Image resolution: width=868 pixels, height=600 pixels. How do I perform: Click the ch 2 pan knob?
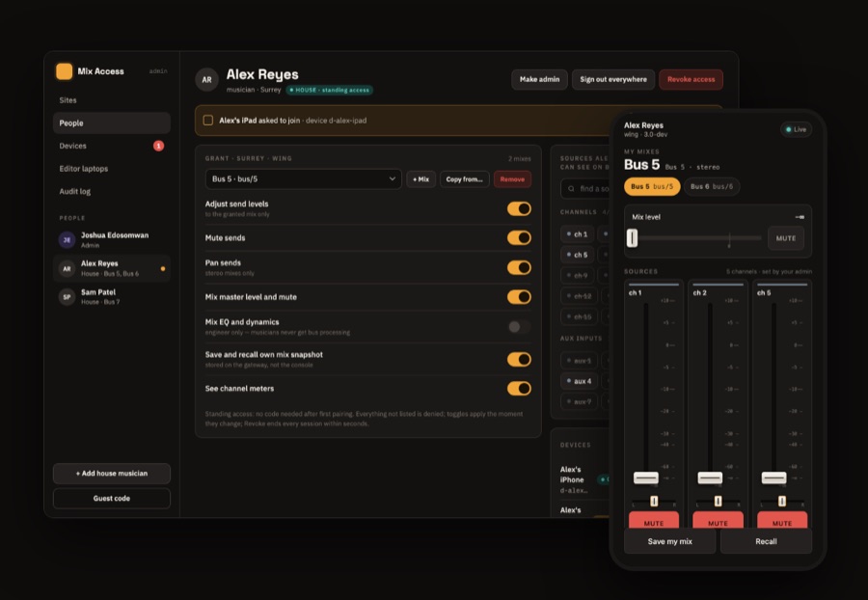(x=718, y=502)
